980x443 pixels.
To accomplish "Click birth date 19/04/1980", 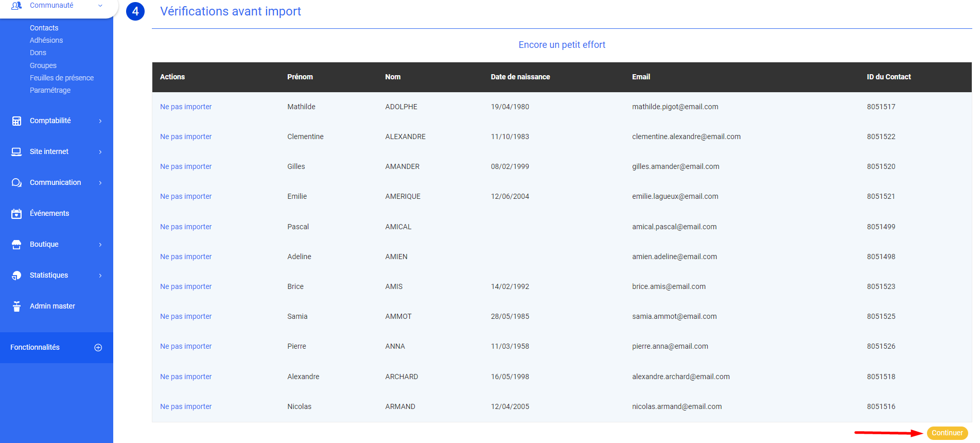I will [510, 107].
